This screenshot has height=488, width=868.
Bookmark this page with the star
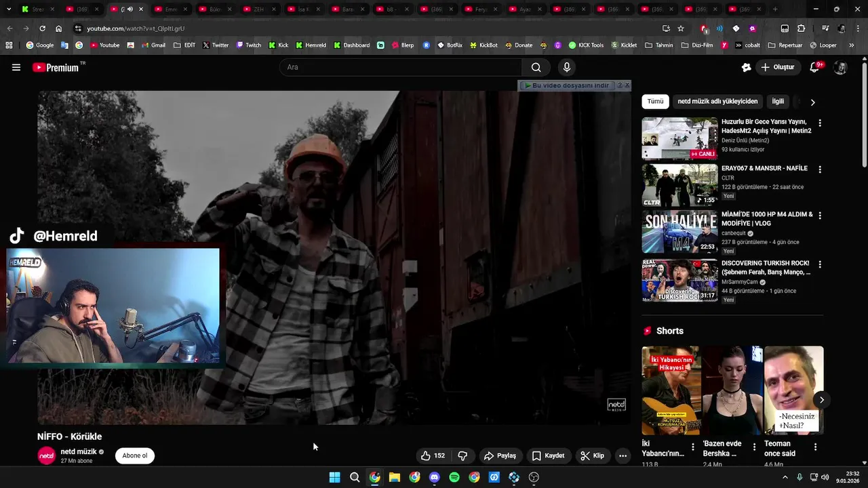pyautogui.click(x=681, y=28)
